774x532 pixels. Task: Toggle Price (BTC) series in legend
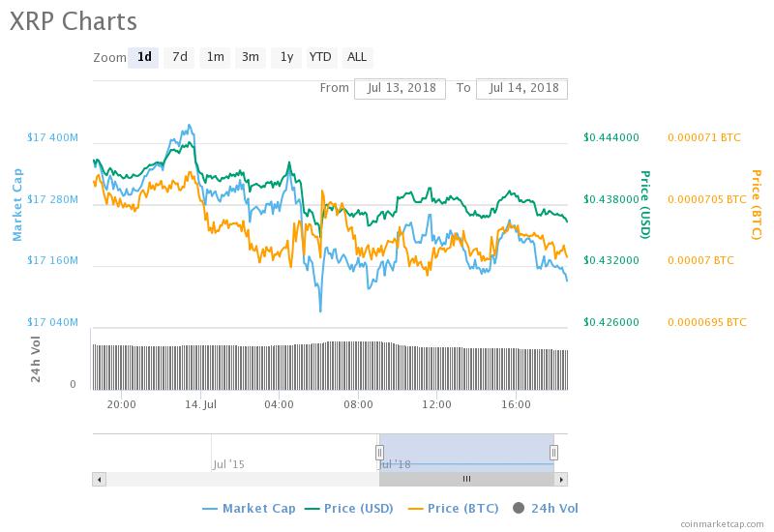454,509
